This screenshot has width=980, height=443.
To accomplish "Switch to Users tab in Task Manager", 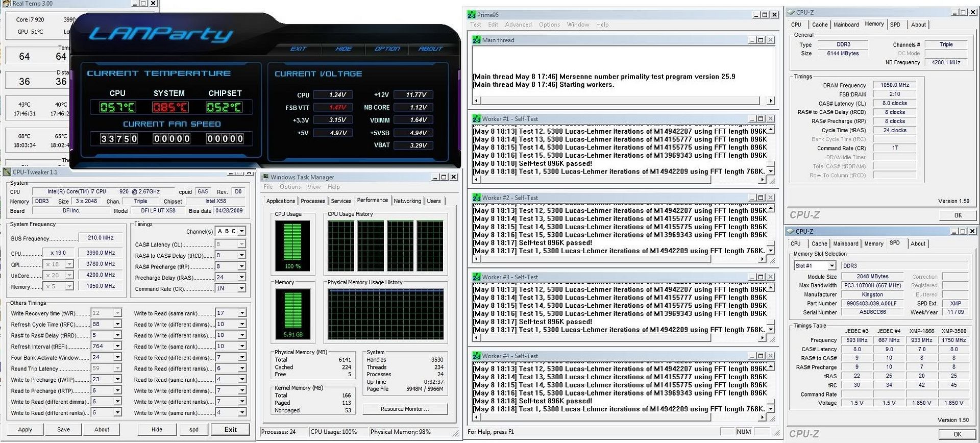I will click(434, 201).
